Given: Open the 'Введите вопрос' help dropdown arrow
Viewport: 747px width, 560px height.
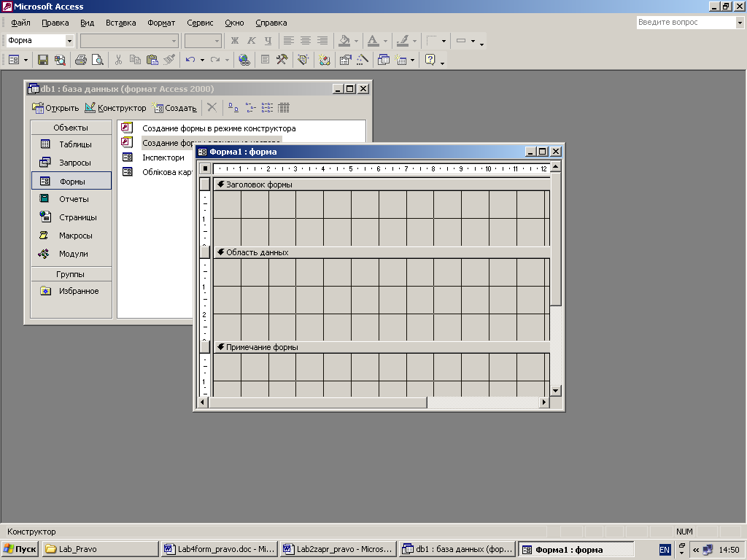Looking at the screenshot, I should click(740, 23).
